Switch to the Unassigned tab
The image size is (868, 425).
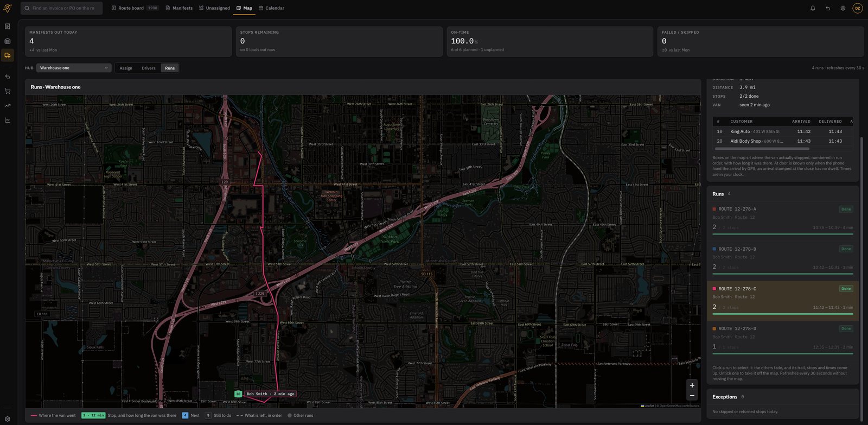[x=214, y=8]
